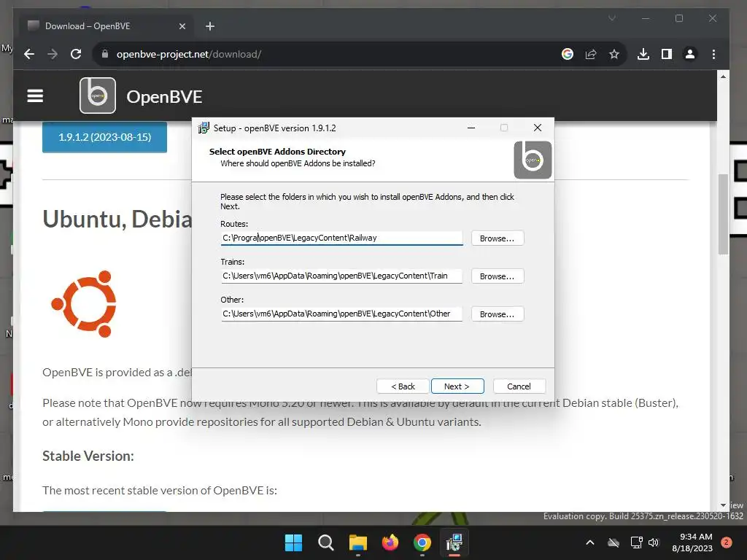The image size is (747, 560).
Task: Open the Windows Start menu
Action: pos(293,542)
